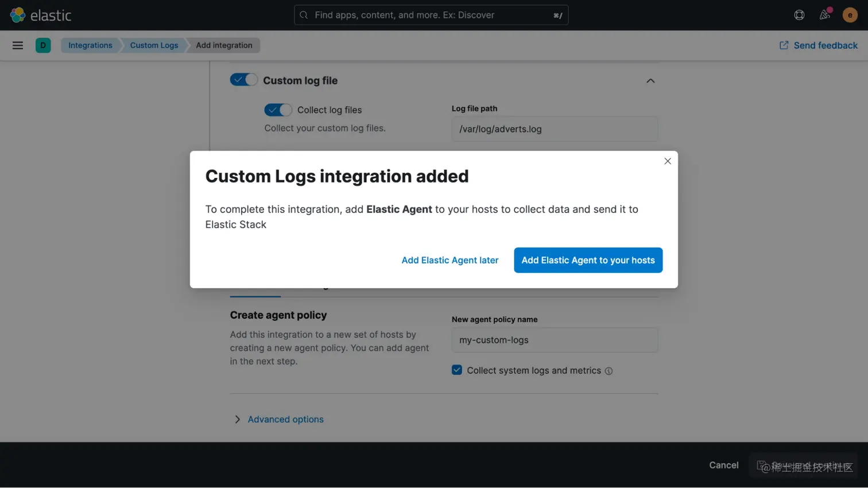This screenshot has height=488, width=868.
Task: Click the Cancel button
Action: (x=724, y=466)
